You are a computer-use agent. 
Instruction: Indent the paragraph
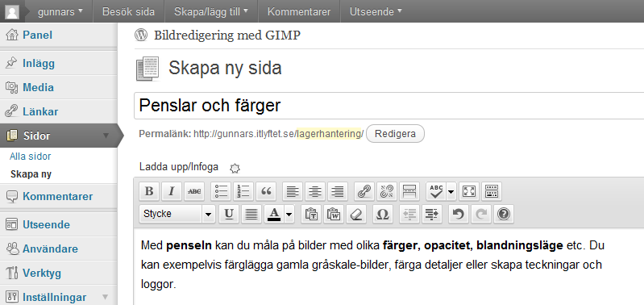click(x=432, y=214)
